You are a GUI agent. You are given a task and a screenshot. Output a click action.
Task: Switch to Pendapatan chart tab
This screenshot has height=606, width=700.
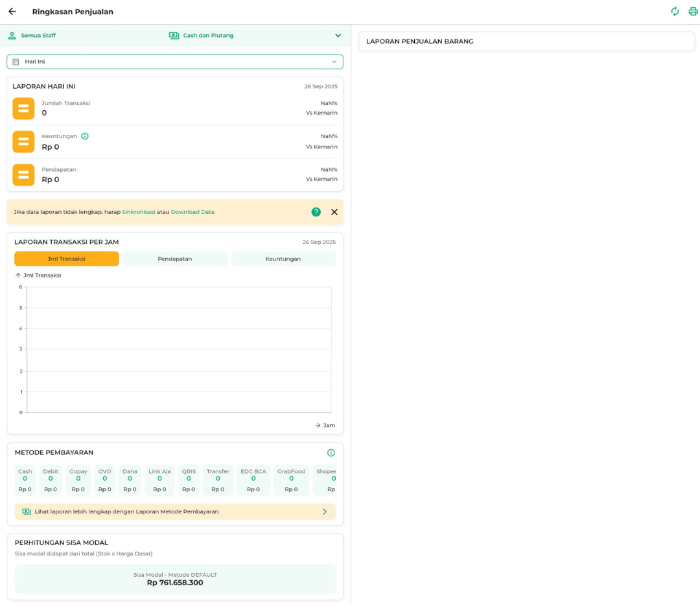click(x=175, y=259)
